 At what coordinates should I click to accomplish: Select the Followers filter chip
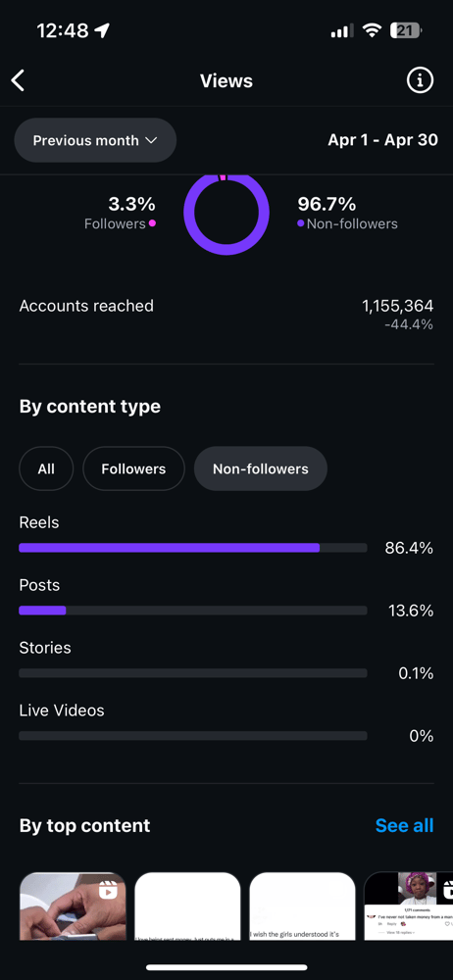[x=134, y=468]
